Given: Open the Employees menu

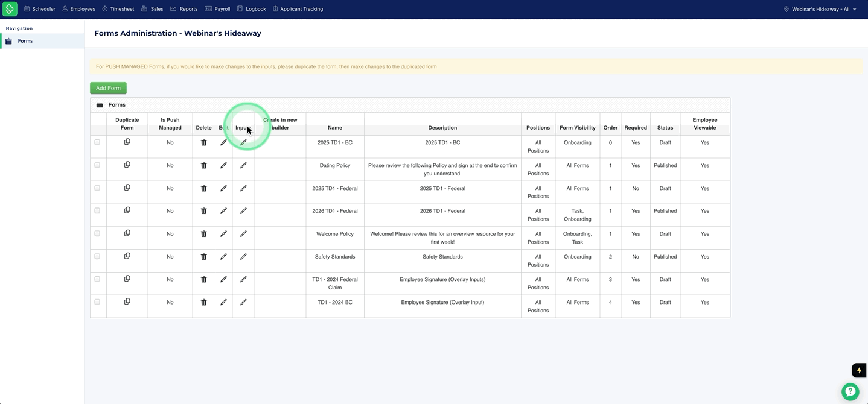Looking at the screenshot, I should coord(78,9).
